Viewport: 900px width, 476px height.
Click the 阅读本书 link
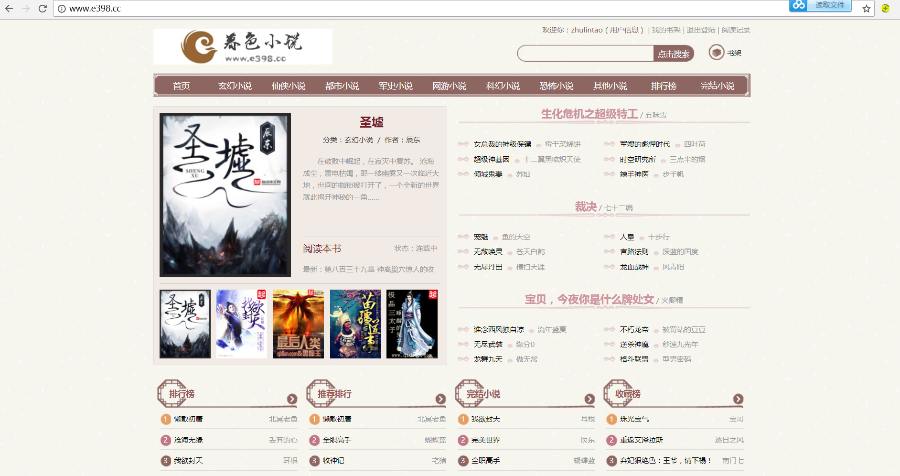point(322,249)
